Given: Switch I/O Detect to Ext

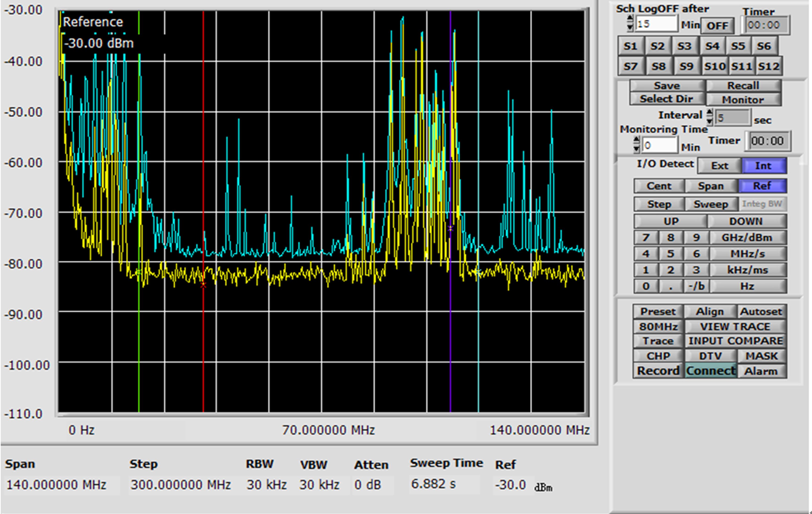Looking at the screenshot, I should pyautogui.click(x=719, y=166).
